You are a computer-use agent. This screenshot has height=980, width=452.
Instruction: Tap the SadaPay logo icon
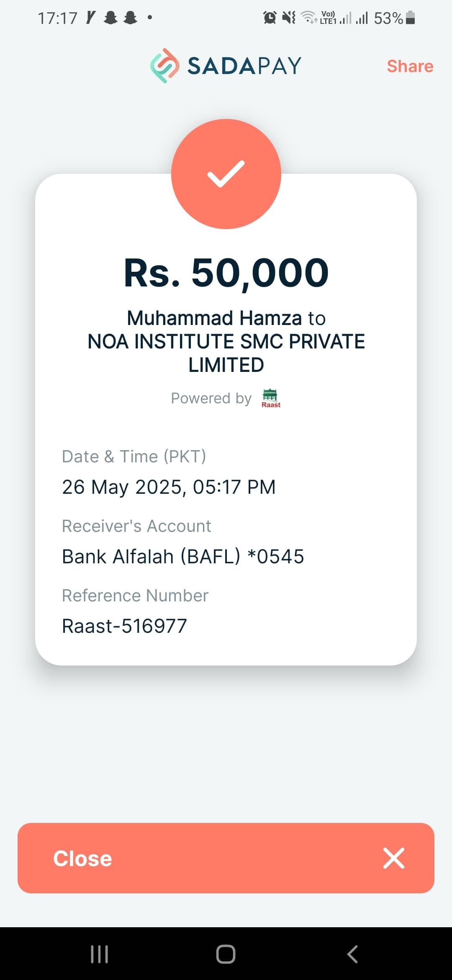165,66
